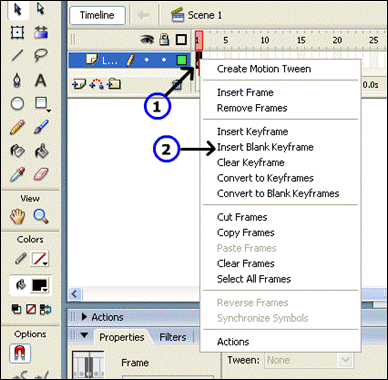Screen dimensions: 388x380
Task: Choose Insert Blank Keyframe from menu
Action: tap(265, 147)
